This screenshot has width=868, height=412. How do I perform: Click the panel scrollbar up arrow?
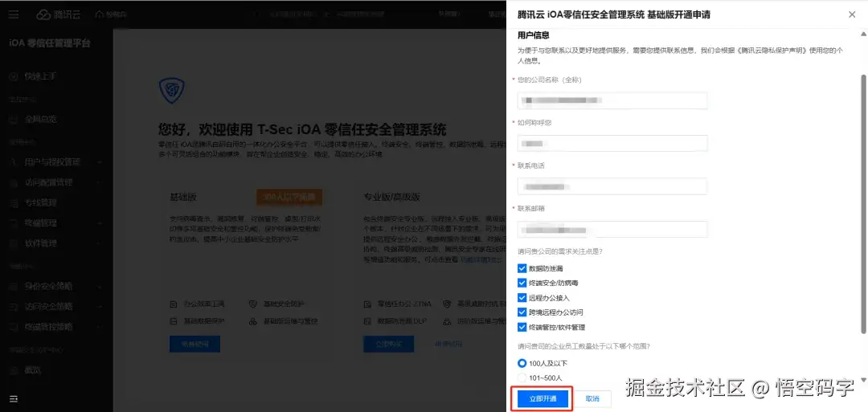[863, 35]
